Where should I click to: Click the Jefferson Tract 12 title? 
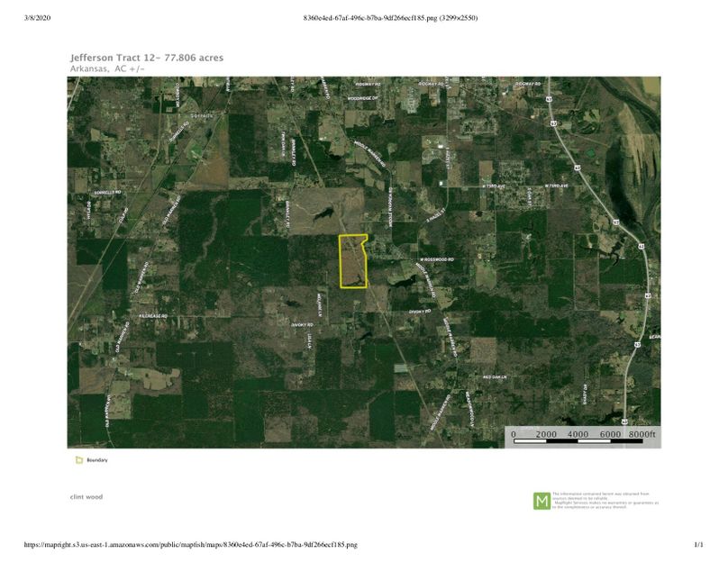[x=146, y=58]
